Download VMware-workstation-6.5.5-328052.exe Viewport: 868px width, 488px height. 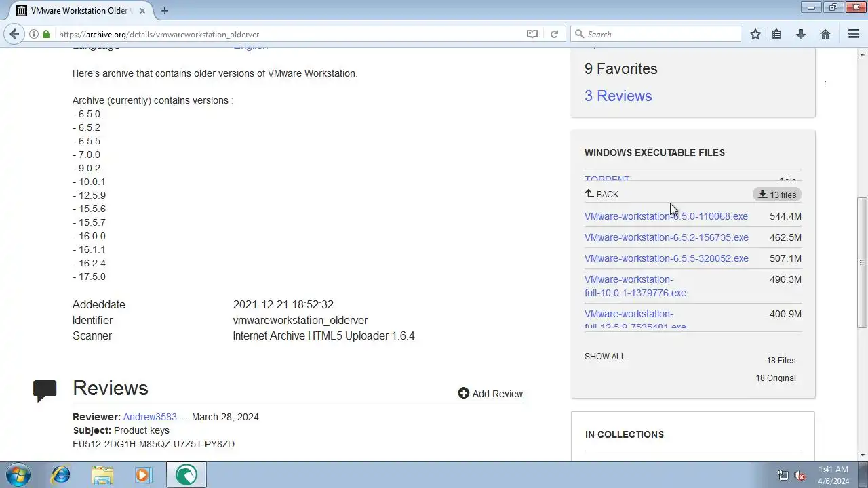(667, 258)
